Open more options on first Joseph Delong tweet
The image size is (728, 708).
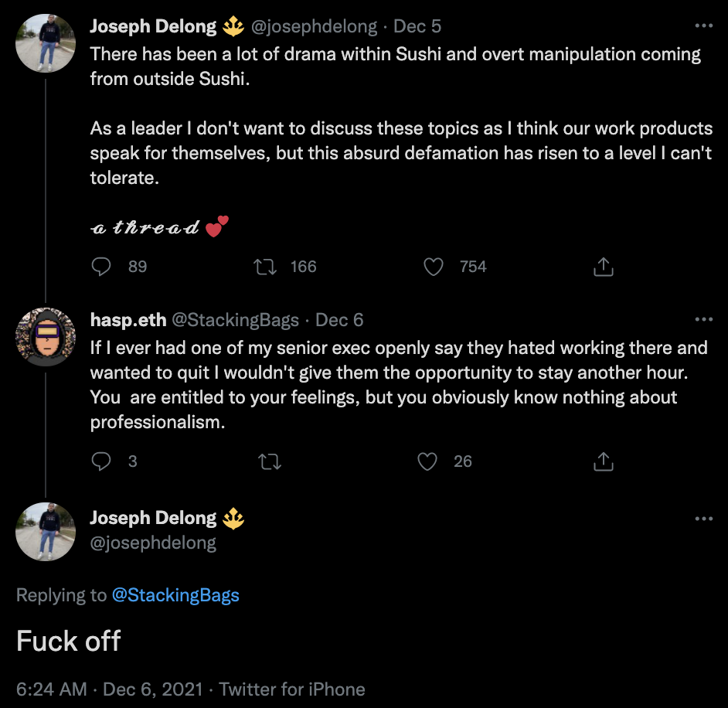click(x=703, y=26)
